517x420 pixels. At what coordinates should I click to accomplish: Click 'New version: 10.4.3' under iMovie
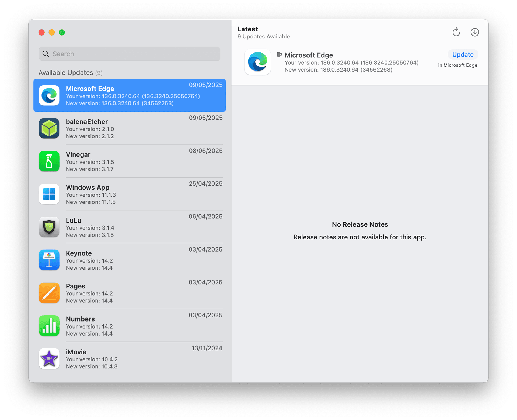pos(92,366)
